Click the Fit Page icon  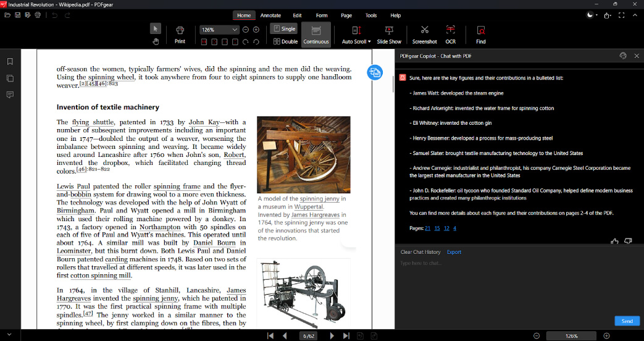coord(214,41)
